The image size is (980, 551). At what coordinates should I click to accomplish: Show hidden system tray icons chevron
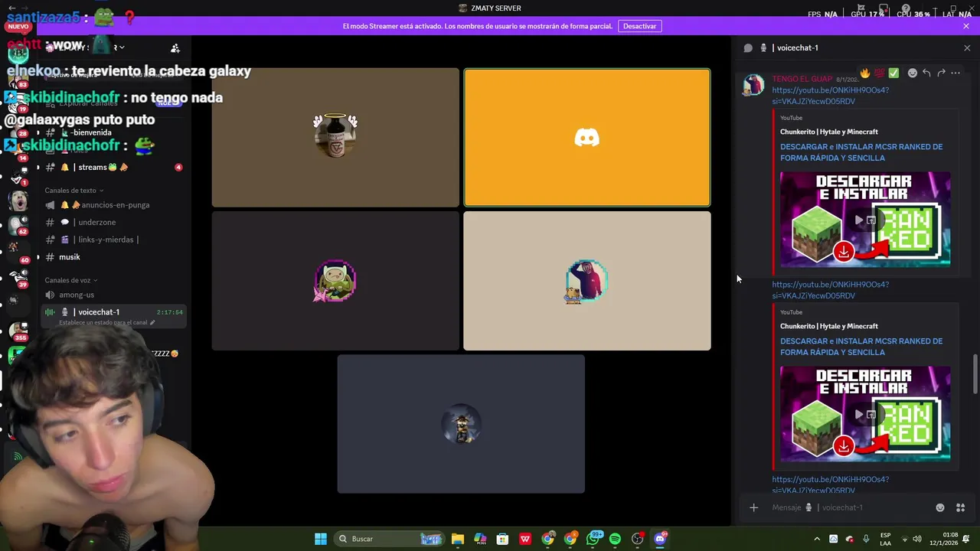[x=816, y=539]
